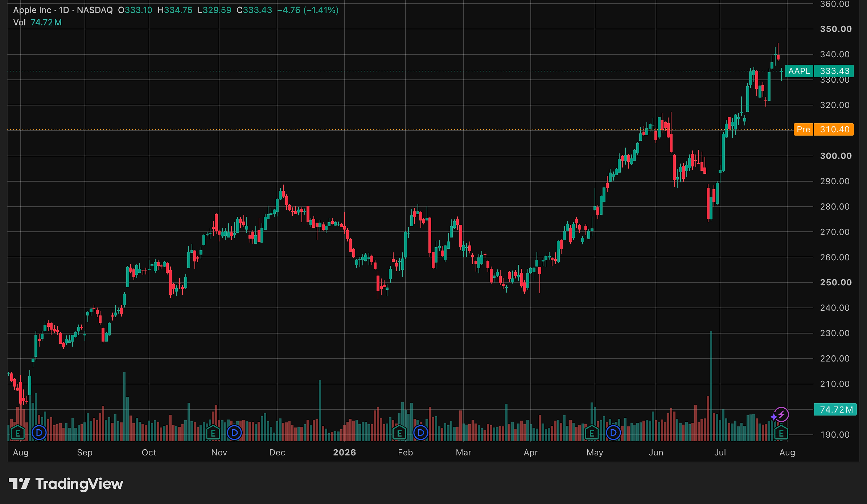
Task: Click the 280.00 price axis label
Action: tap(835, 207)
